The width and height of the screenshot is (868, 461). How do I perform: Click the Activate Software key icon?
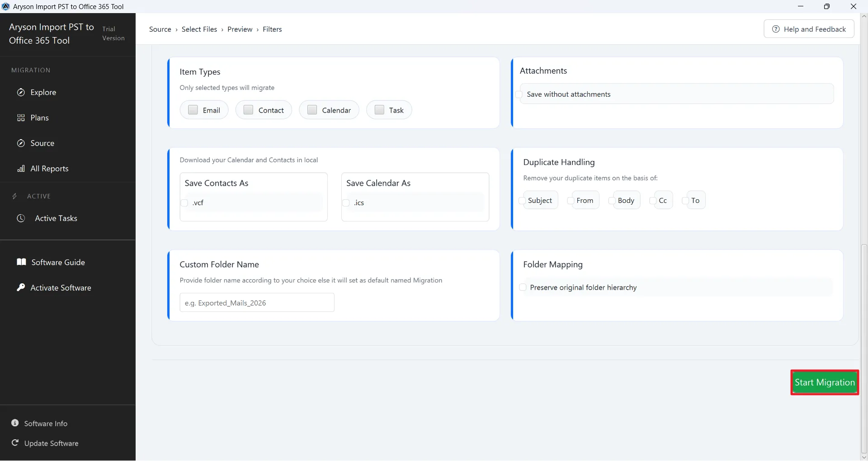[x=21, y=287]
